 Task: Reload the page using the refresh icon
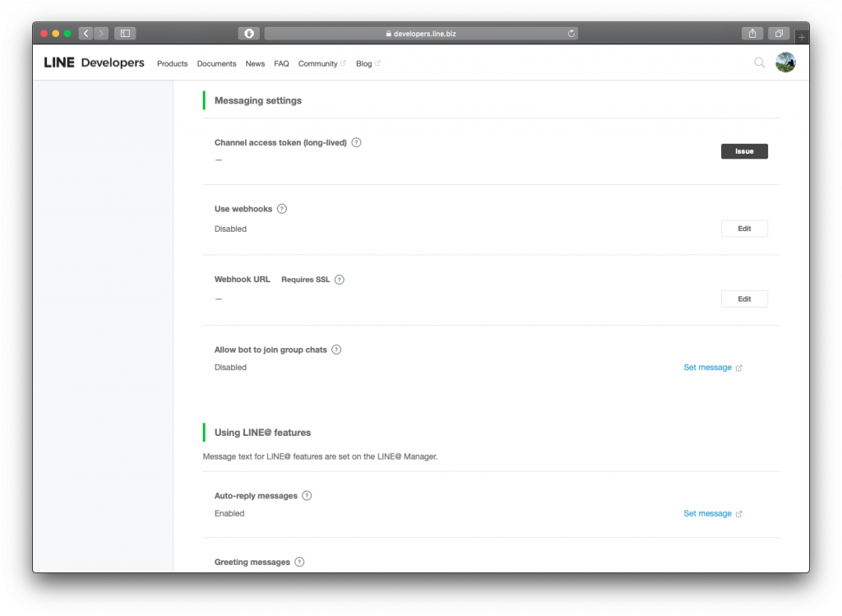[x=571, y=33]
